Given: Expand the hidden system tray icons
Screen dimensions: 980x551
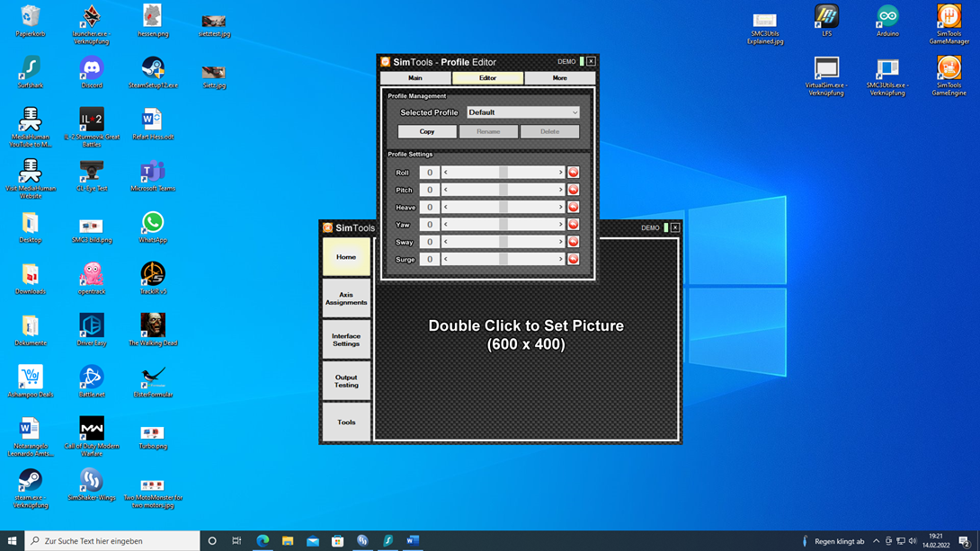Looking at the screenshot, I should tap(877, 541).
